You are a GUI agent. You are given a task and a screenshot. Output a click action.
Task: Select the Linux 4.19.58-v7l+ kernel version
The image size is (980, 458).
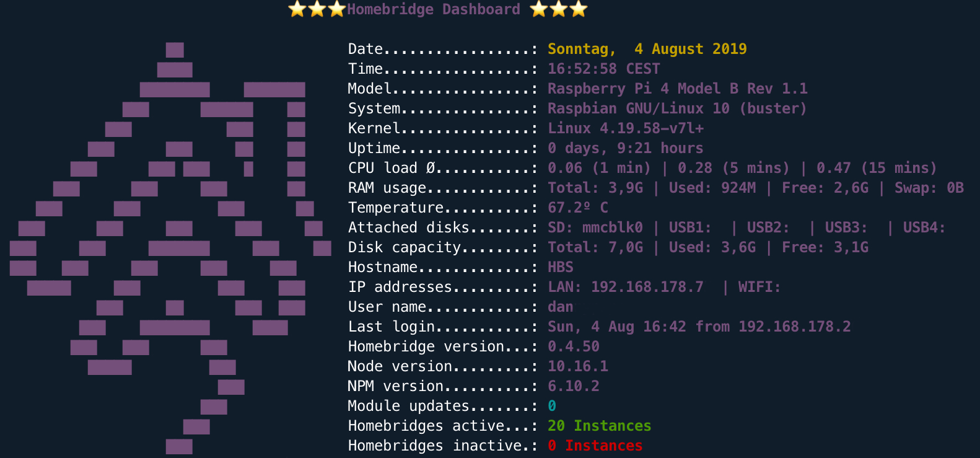pos(625,128)
